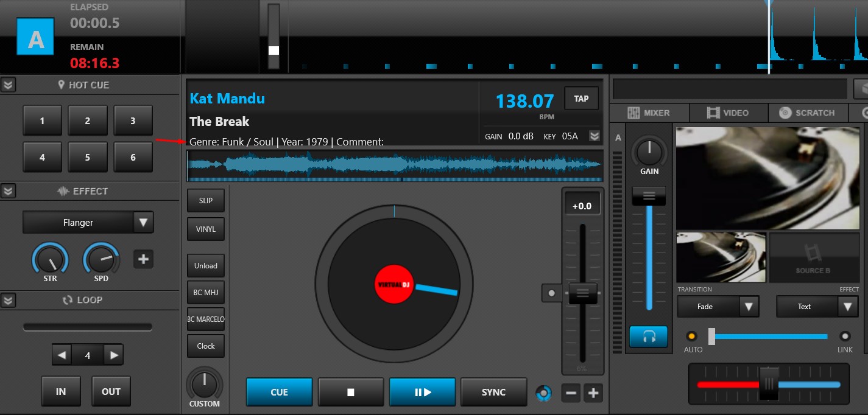
Task: Set loop OUT point
Action: coord(111,391)
